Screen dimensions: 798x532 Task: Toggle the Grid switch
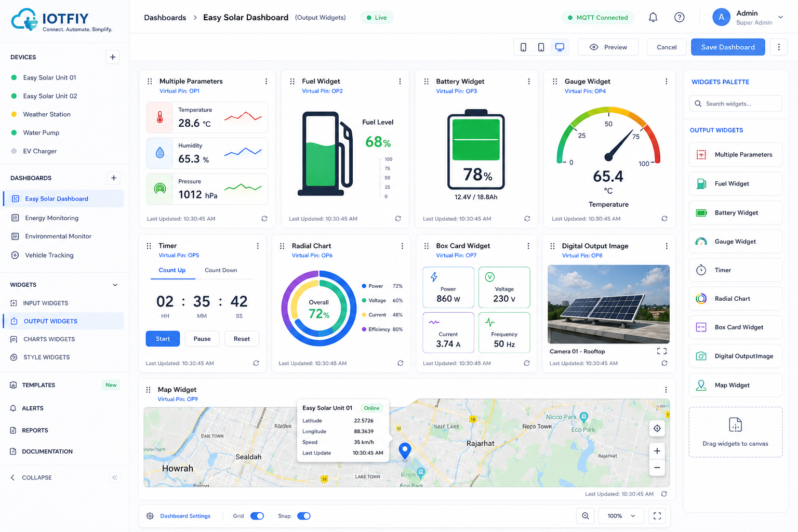[257, 516]
